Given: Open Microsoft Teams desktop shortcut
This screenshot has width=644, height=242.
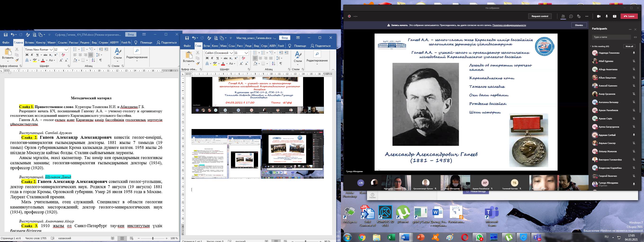Looking at the screenshot, I should tap(492, 216).
